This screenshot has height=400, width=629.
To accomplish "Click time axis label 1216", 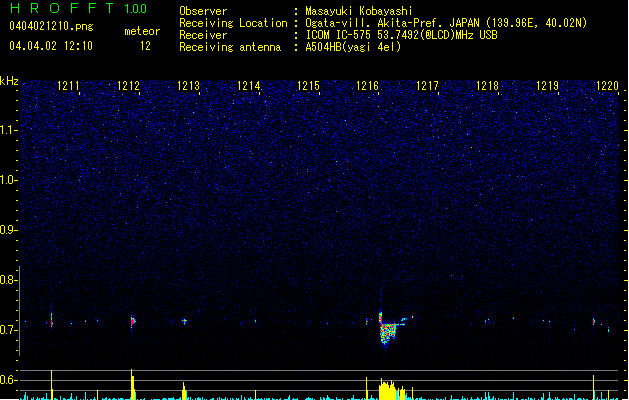I will click(367, 86).
